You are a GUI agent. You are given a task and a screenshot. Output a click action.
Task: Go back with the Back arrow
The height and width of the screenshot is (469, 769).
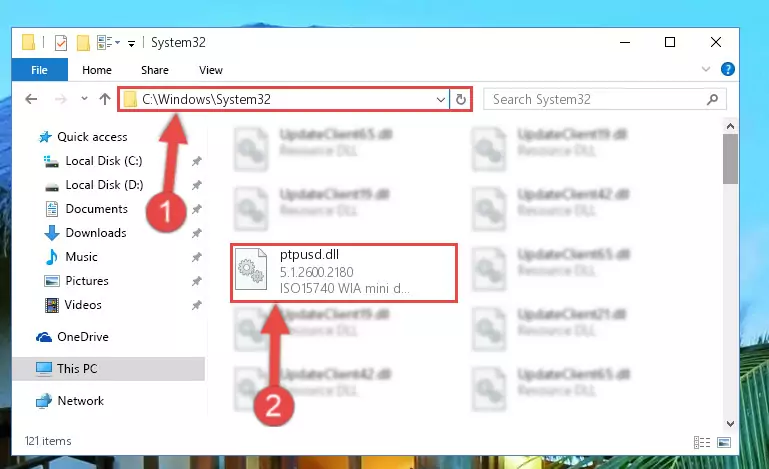coord(31,100)
